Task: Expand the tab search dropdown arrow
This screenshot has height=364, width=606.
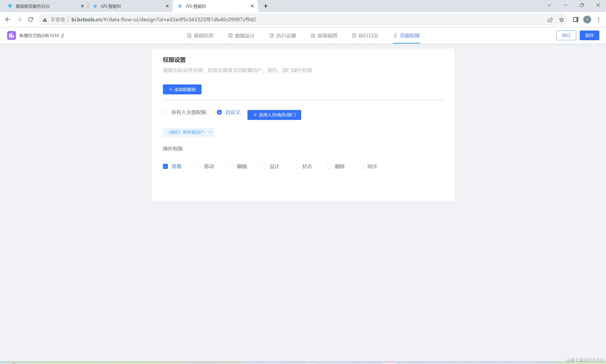Action: (549, 5)
